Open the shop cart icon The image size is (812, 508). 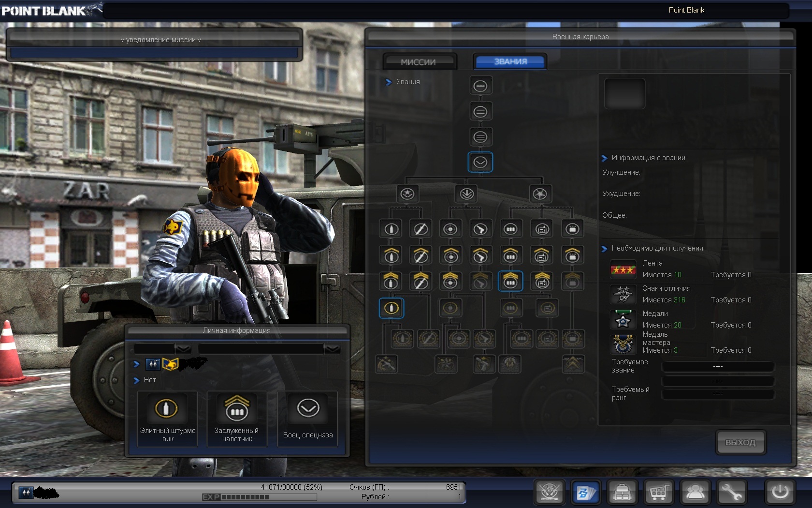click(x=658, y=493)
